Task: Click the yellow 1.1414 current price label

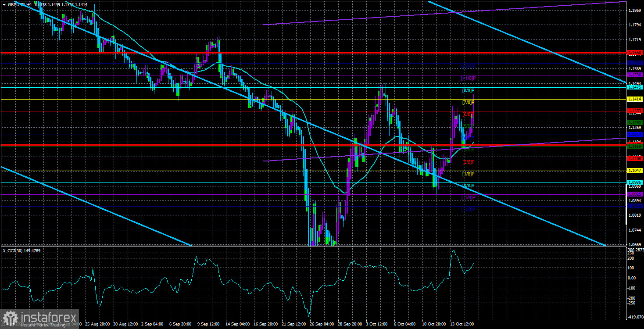Action: click(x=635, y=99)
